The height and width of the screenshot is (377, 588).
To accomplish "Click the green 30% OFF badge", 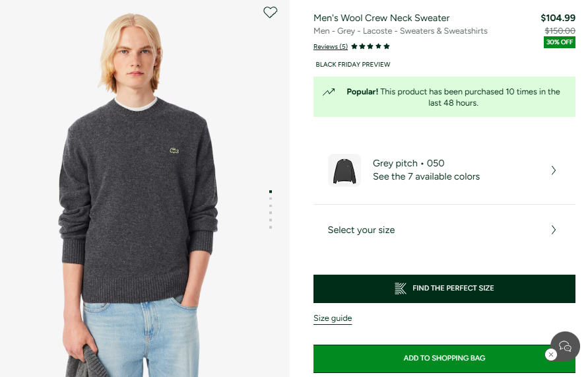I will [559, 42].
